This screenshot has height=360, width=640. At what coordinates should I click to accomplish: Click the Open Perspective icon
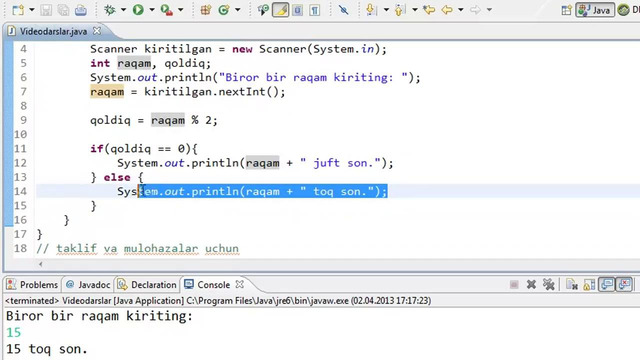(566, 10)
